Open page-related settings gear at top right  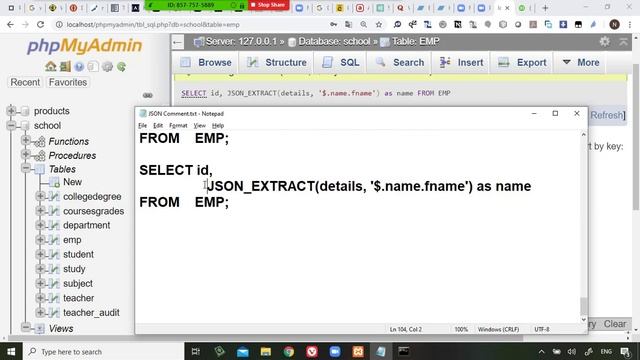pos(604,41)
